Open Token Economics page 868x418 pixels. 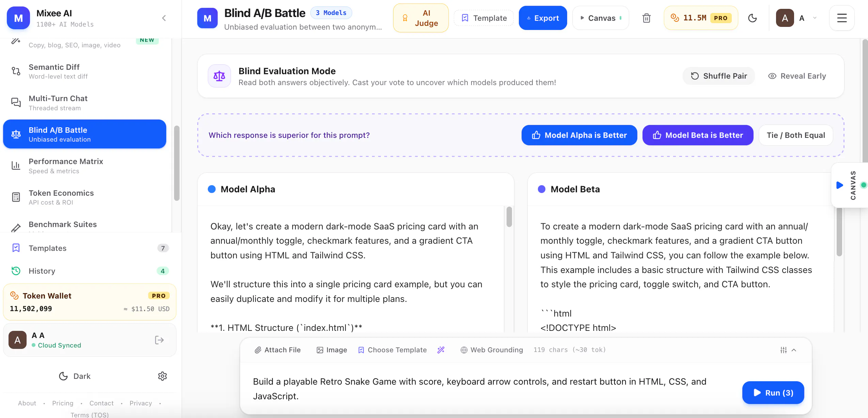point(84,197)
